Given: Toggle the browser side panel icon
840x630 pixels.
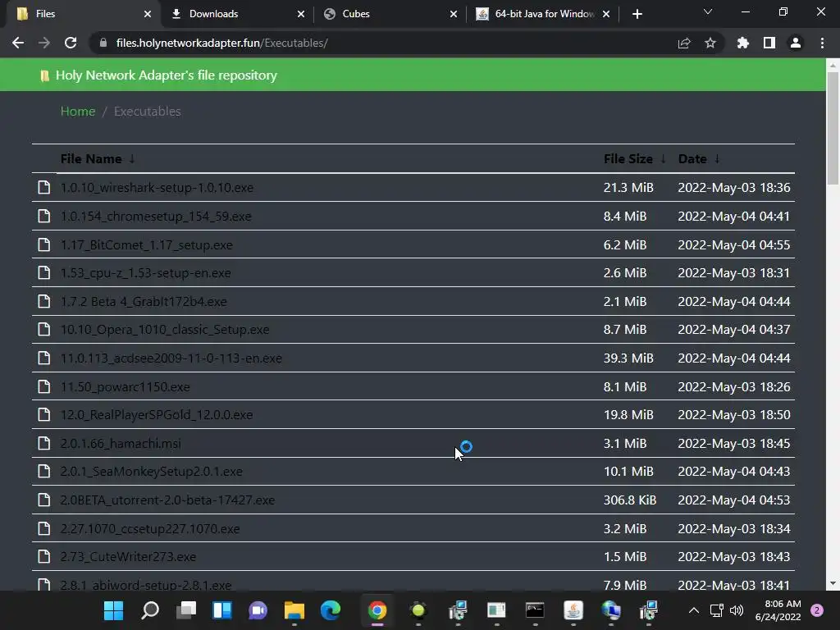Looking at the screenshot, I should pos(769,43).
